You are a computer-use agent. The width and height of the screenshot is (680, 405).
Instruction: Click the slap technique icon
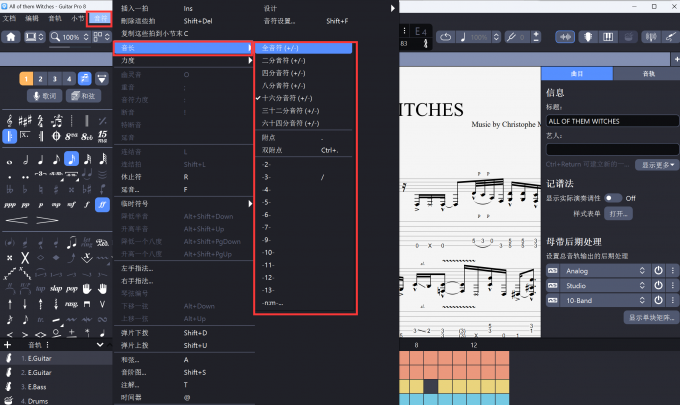(x=56, y=288)
